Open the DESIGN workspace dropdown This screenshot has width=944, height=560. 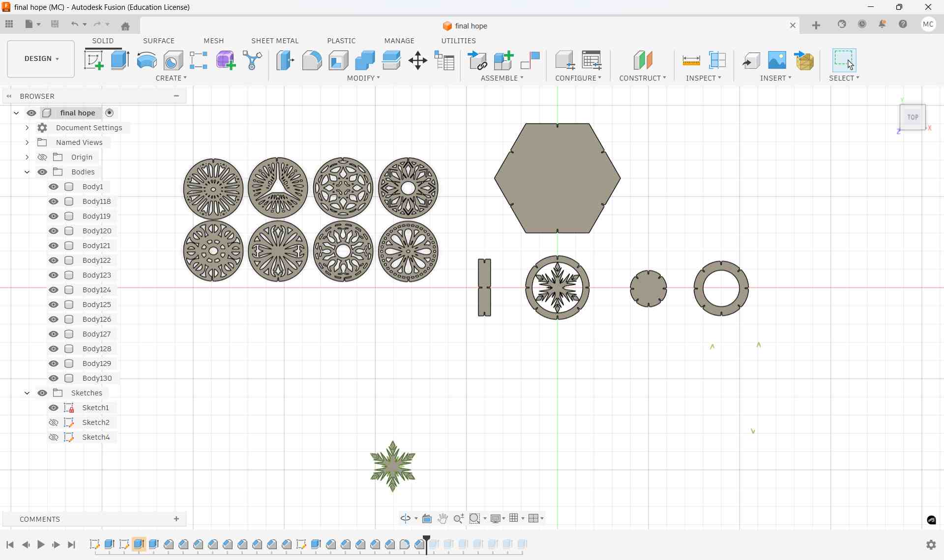tap(40, 58)
